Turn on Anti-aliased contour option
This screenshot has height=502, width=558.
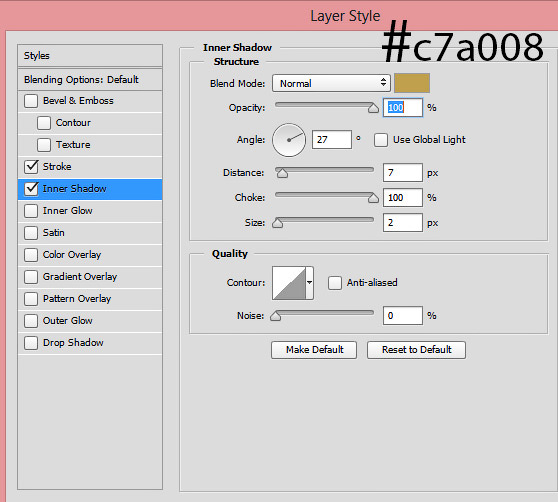(335, 283)
